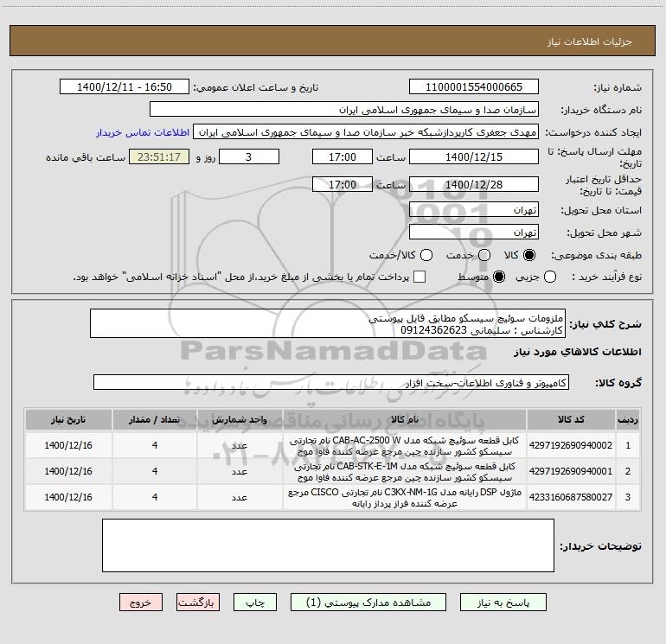Viewport: 666px width, 644px height.
Task: Click product code 4297192690940002
Action: tap(571, 445)
